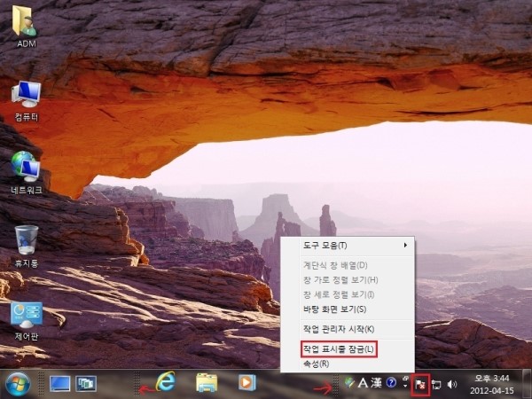Open the 네트워크 (Network) desktop icon

coord(26,168)
